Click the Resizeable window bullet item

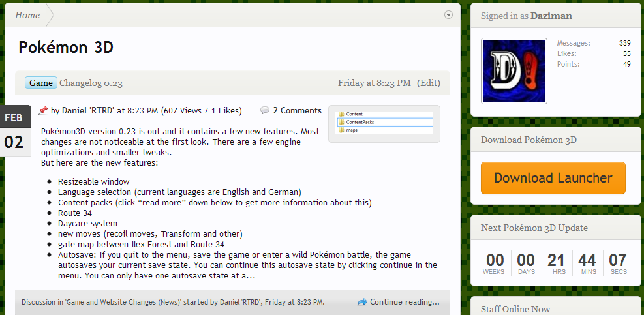94,181
